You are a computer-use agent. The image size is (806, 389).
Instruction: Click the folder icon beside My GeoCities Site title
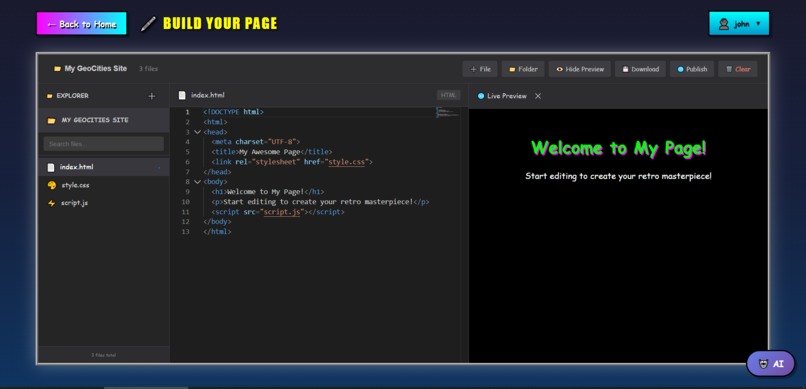(x=57, y=69)
